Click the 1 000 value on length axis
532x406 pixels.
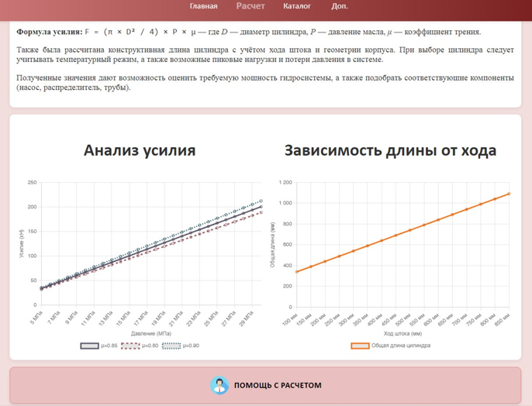285,203
